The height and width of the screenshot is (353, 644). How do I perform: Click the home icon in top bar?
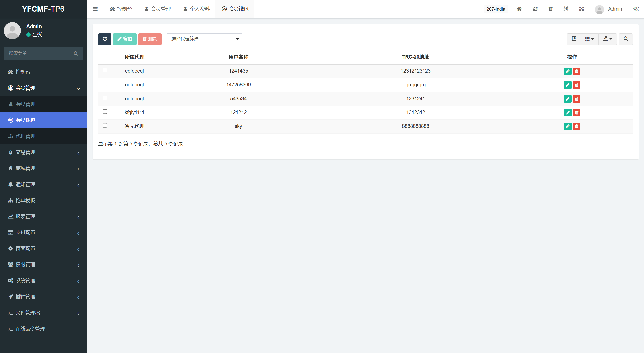(x=519, y=9)
